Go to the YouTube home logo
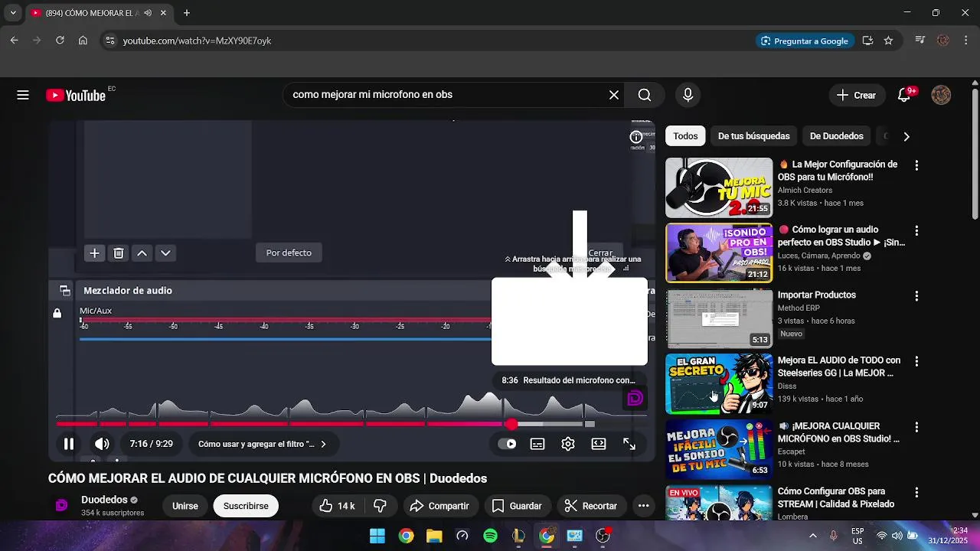The image size is (980, 551). tap(76, 96)
